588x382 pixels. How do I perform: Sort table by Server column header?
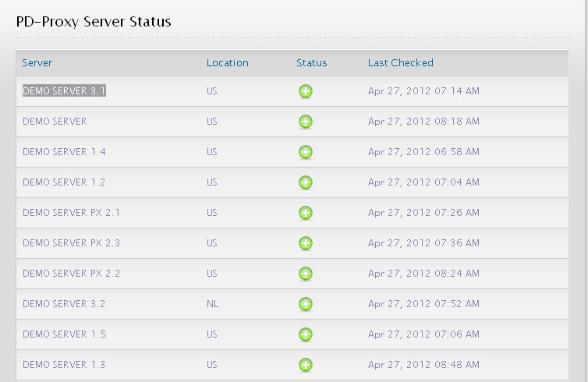coord(37,62)
